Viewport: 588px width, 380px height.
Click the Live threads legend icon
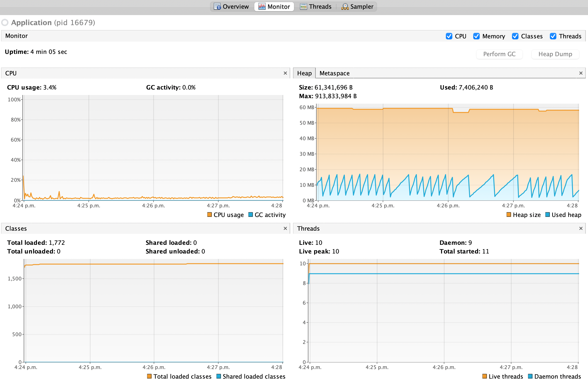[x=485, y=376]
